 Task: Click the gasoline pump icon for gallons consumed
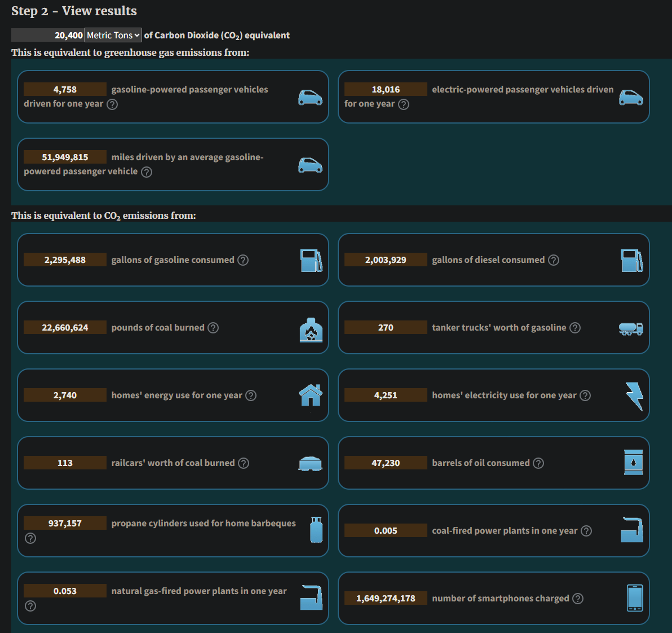coord(311,260)
